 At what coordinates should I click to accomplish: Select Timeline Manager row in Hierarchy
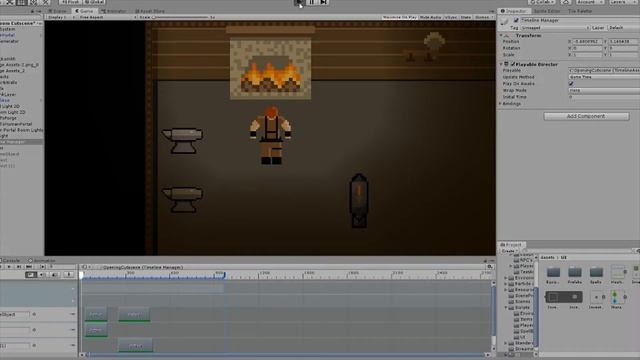[21, 142]
